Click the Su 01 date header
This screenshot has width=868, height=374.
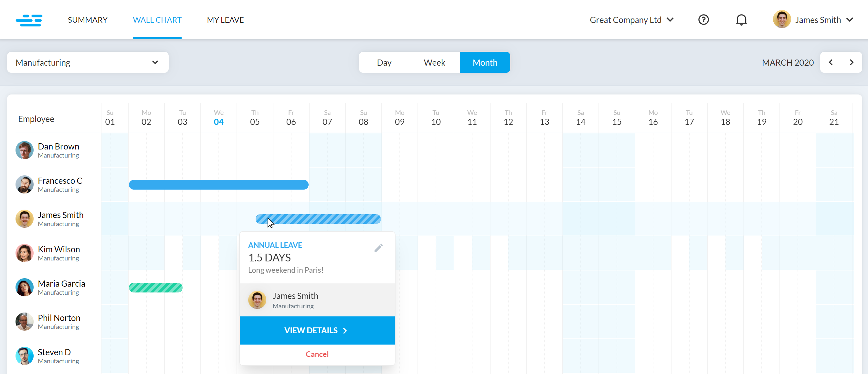110,118
